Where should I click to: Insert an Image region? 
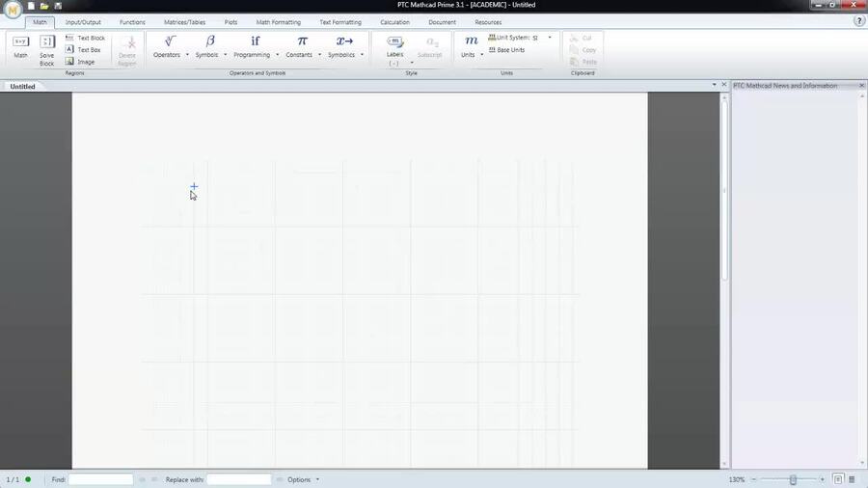point(80,62)
